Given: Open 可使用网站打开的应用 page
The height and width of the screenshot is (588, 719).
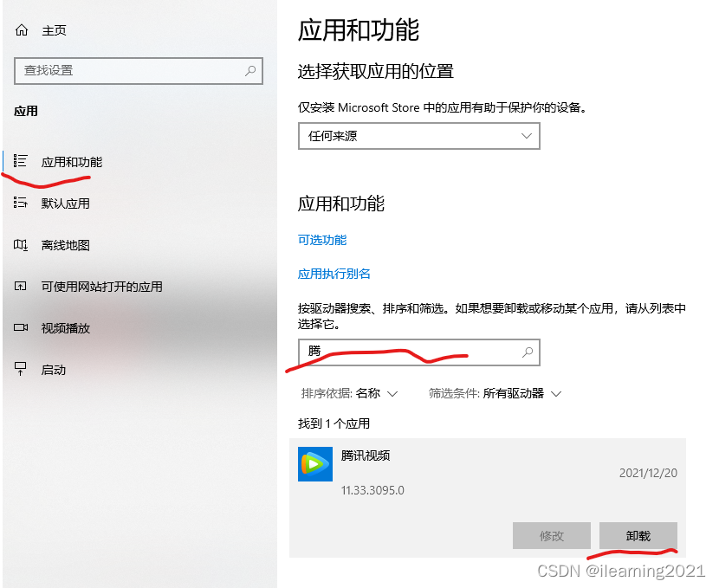Looking at the screenshot, I should click(102, 287).
